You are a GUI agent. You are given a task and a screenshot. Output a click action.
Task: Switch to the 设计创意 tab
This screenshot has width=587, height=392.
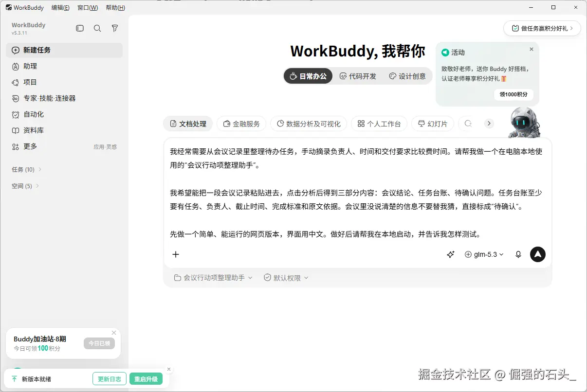pyautogui.click(x=407, y=76)
